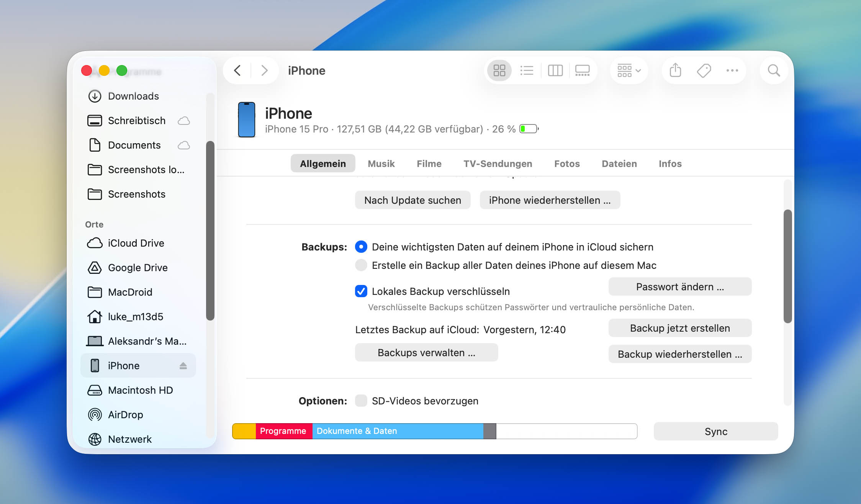Viewport: 861px width, 504px height.
Task: Click the large iPhone device image
Action: (x=247, y=119)
